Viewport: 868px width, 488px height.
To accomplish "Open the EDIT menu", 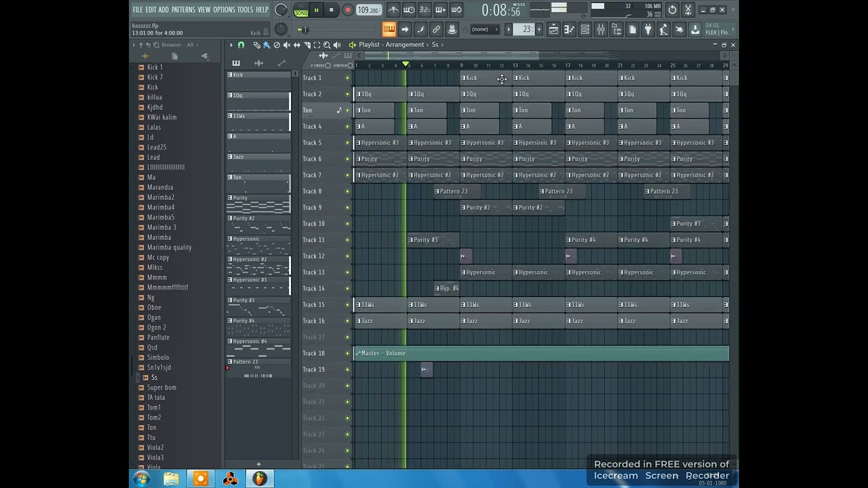I will point(151,9).
